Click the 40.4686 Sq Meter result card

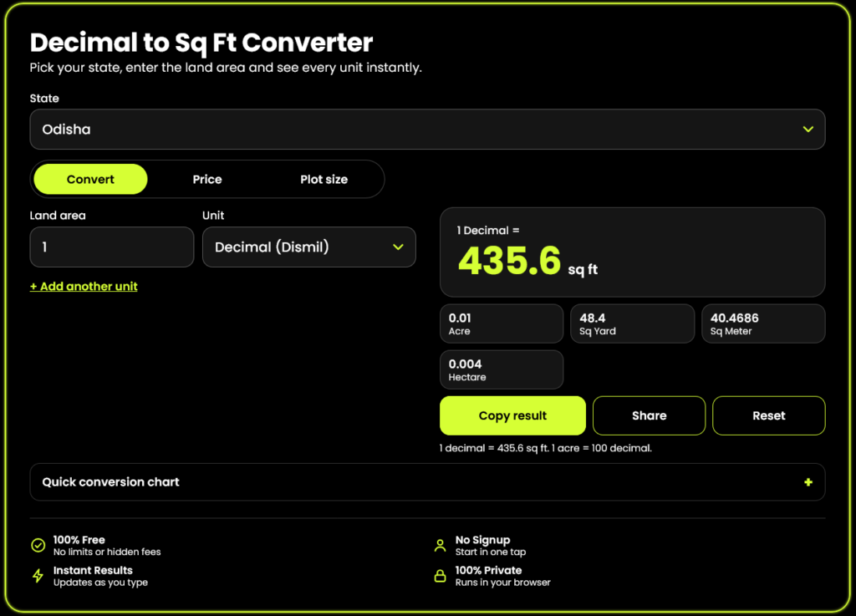763,323
